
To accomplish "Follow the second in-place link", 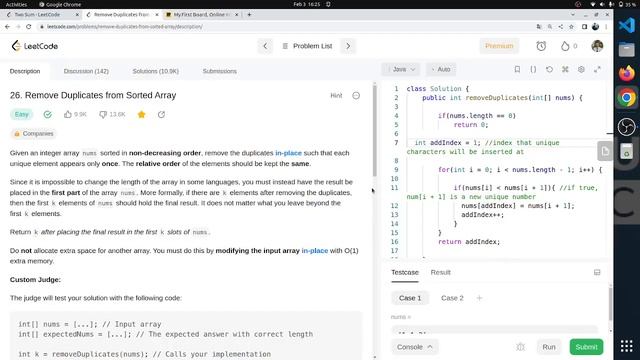I will (x=315, y=251).
